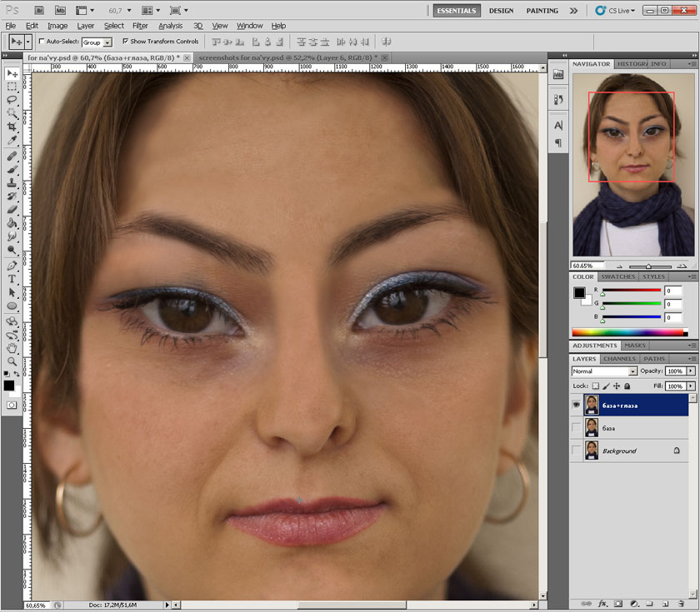Uncheck Show Transform Controls
The width and height of the screenshot is (700, 612).
point(125,42)
